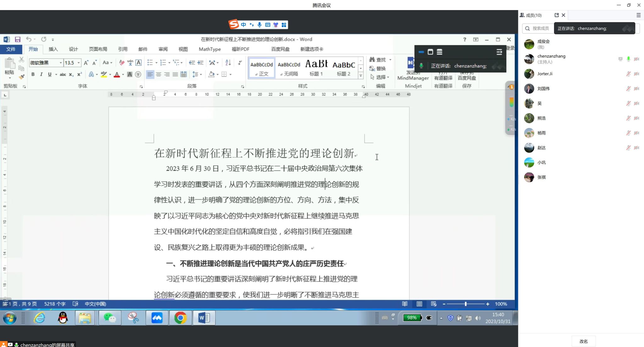Apply Bold formatting in Word ribbon

(x=33, y=75)
